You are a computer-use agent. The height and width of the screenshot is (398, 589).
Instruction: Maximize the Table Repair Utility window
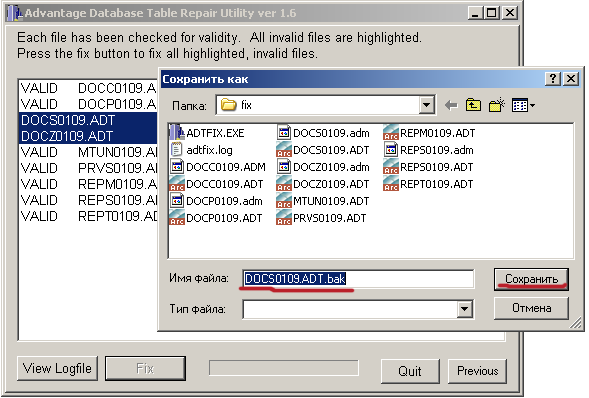click(x=491, y=13)
